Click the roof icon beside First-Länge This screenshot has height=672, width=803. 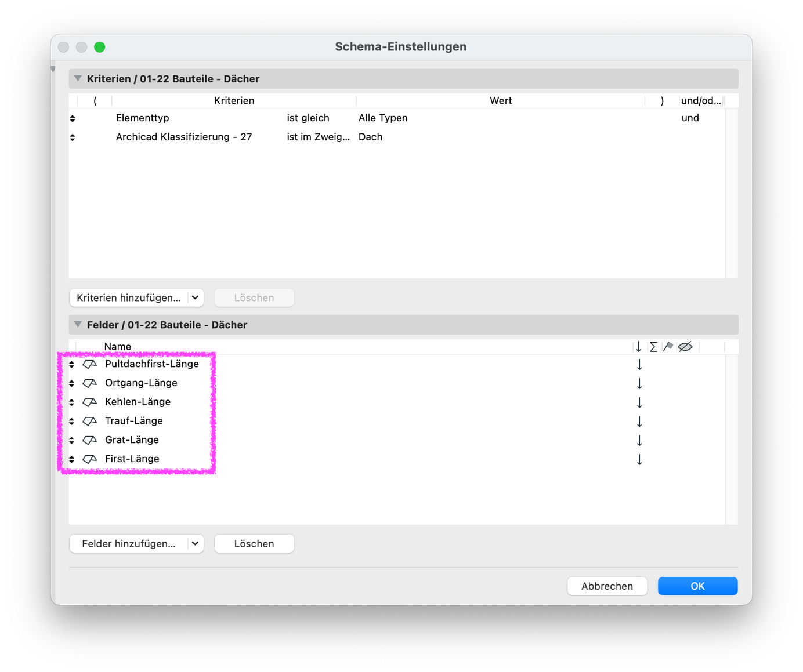click(89, 459)
